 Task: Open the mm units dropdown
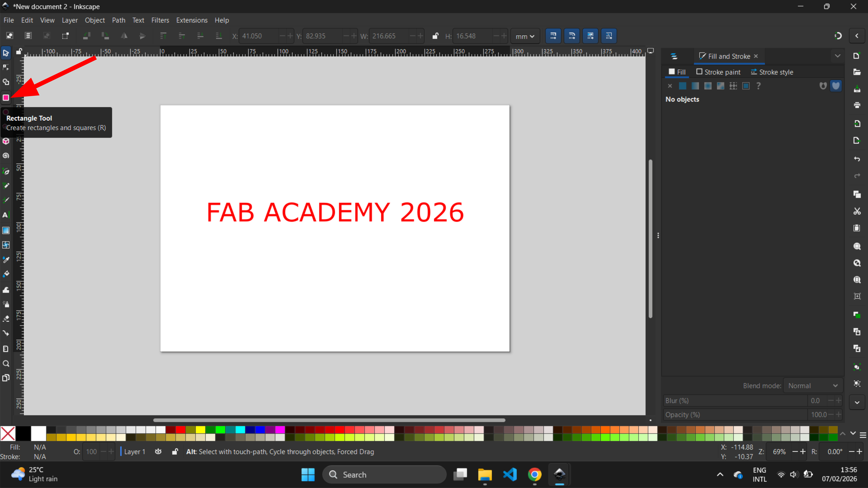[525, 36]
